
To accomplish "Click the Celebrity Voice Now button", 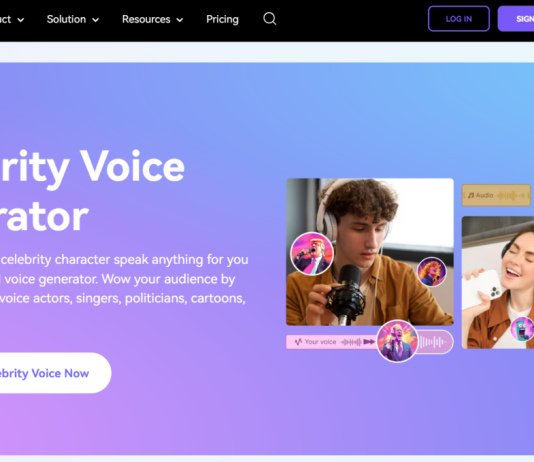I will [54, 373].
